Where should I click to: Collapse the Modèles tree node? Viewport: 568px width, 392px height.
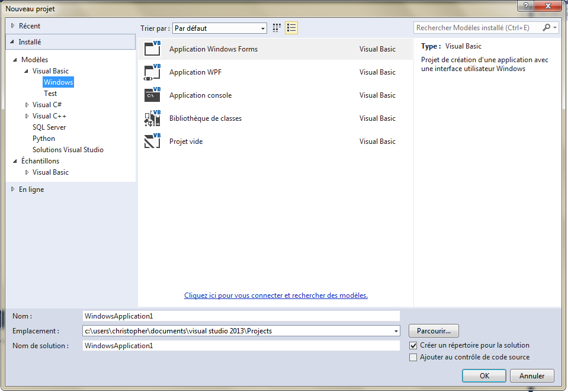(15, 60)
